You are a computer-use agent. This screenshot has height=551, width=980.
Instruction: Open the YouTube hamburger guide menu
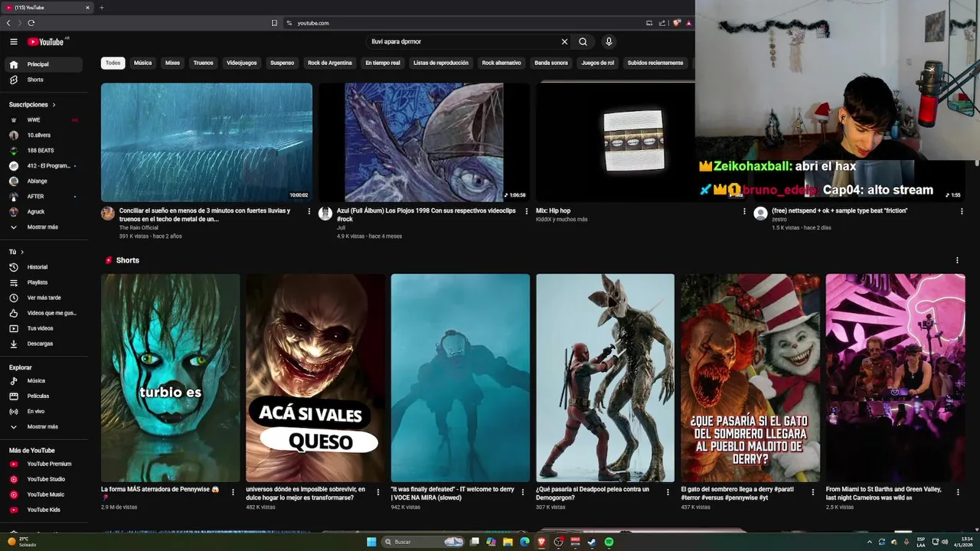pyautogui.click(x=14, y=42)
